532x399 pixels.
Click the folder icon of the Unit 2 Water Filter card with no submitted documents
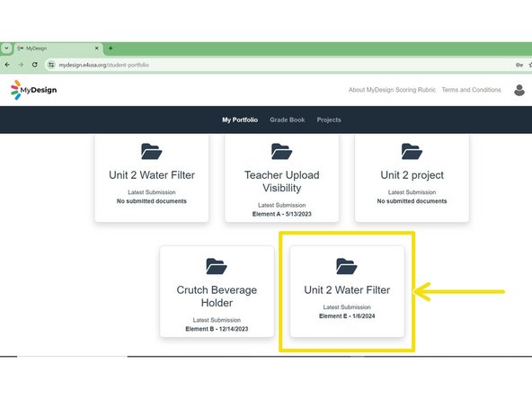(x=152, y=151)
